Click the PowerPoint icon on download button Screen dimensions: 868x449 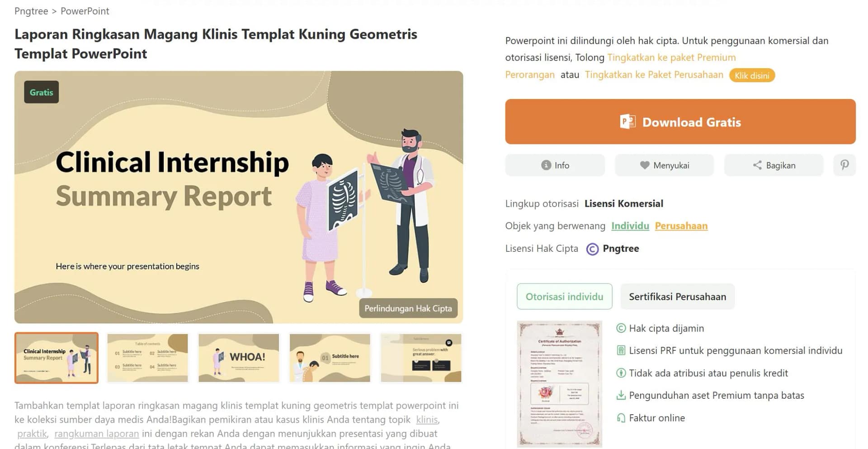(627, 122)
